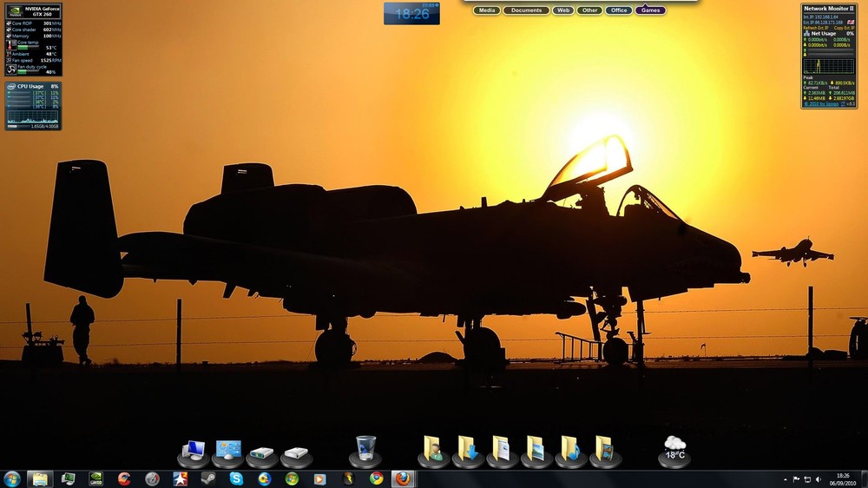Image resolution: width=868 pixels, height=488 pixels.
Task: Launch Skype from the taskbar
Action: tap(236, 478)
